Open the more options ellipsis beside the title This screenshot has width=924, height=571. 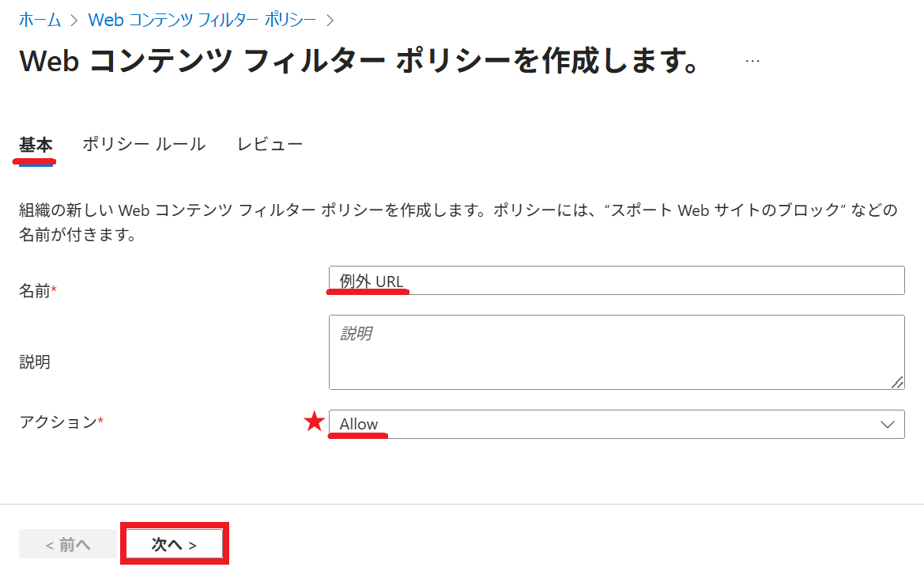click(x=752, y=61)
